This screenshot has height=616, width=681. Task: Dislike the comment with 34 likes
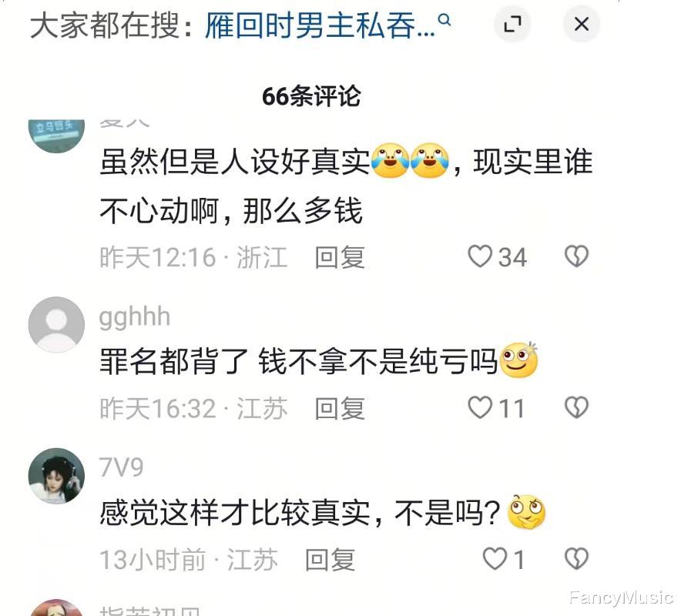point(576,256)
